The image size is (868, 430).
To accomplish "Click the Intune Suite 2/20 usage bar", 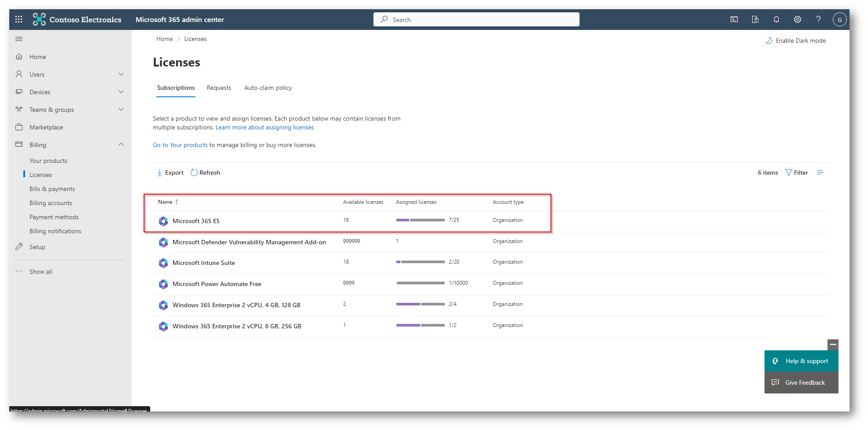I will (420, 262).
